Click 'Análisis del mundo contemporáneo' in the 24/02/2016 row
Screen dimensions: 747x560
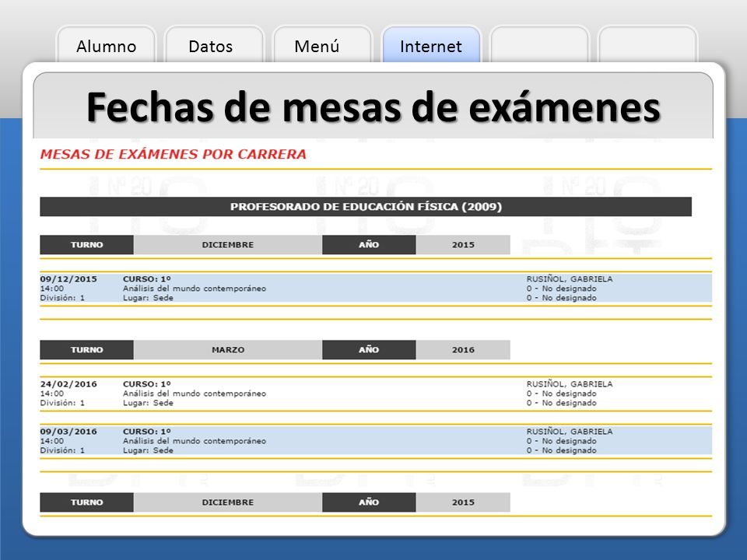click(x=195, y=394)
